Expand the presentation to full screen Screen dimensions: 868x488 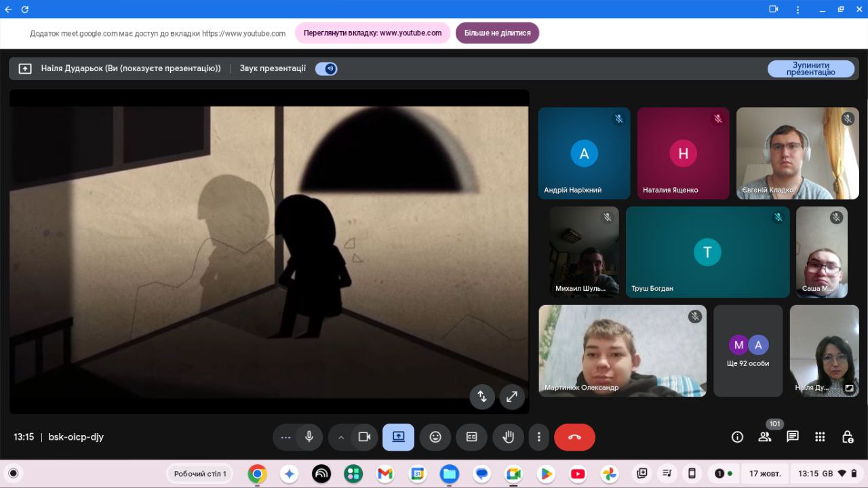pyautogui.click(x=512, y=396)
